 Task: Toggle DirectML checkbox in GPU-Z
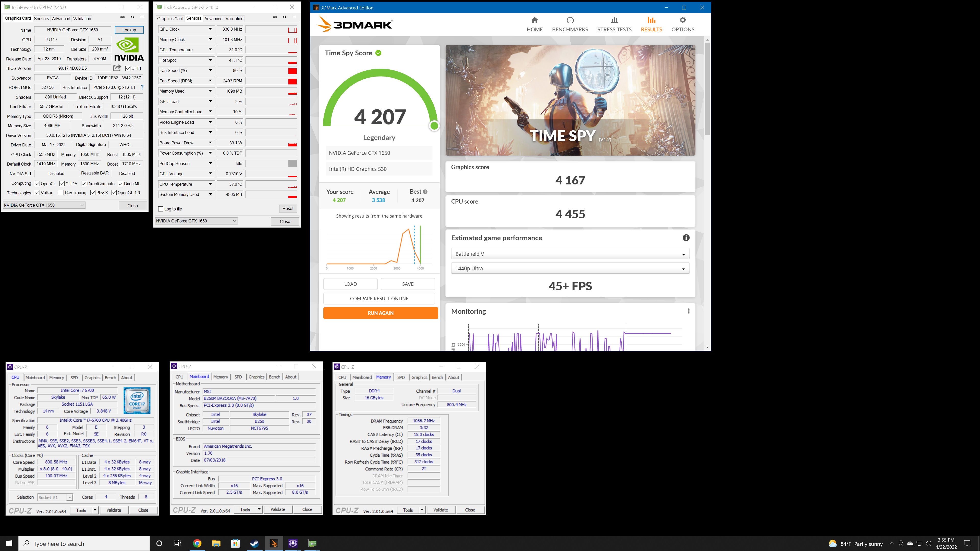[121, 184]
